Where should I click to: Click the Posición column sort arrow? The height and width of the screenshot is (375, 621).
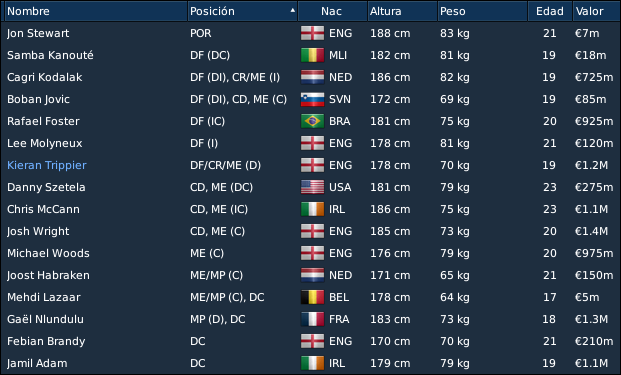(x=293, y=10)
